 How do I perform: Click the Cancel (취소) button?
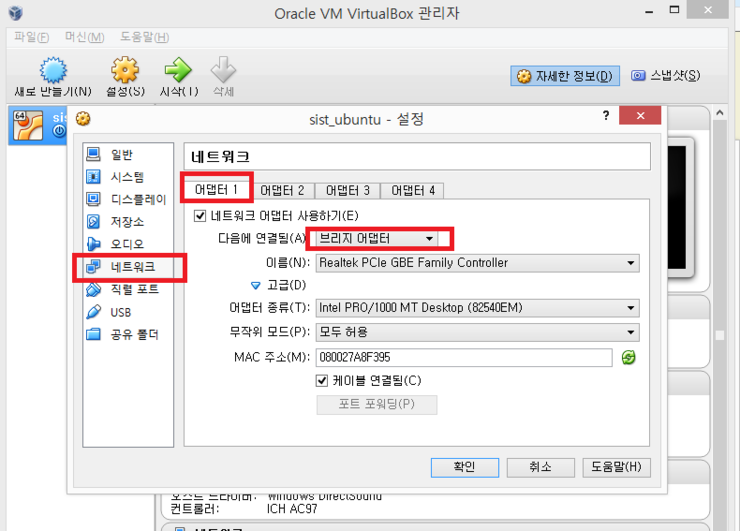tap(540, 467)
